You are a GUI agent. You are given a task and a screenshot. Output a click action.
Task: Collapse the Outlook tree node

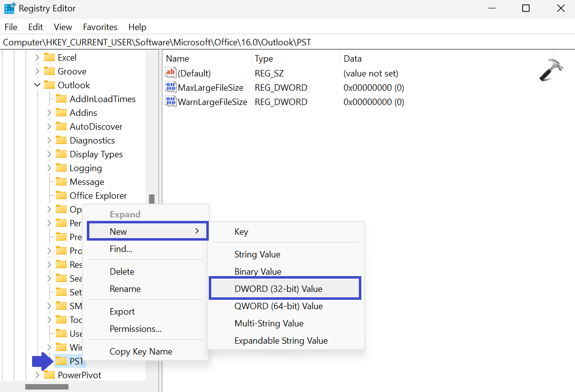[x=37, y=85]
